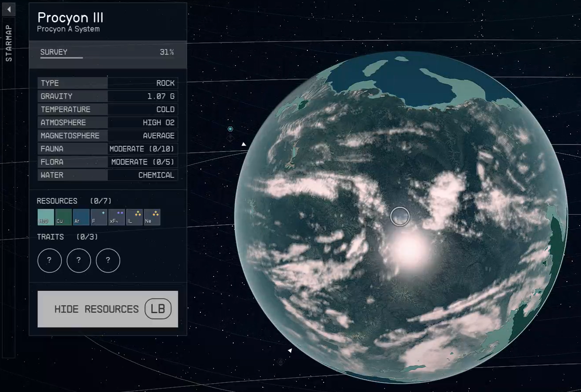The image size is (581, 392).
Task: Click the circular landing cursor on the planet
Action: [x=399, y=216]
